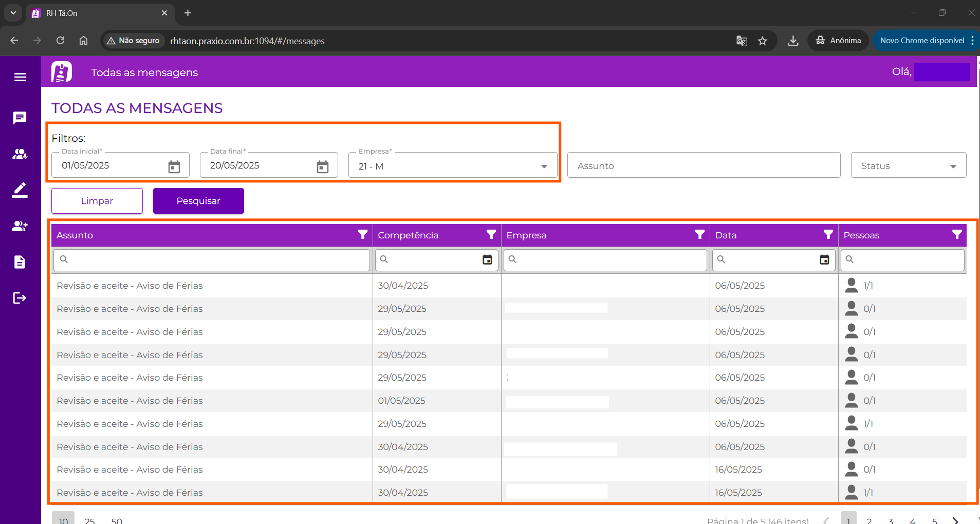Open the people group icon in sidebar
This screenshot has height=524, width=980.
tap(20, 154)
